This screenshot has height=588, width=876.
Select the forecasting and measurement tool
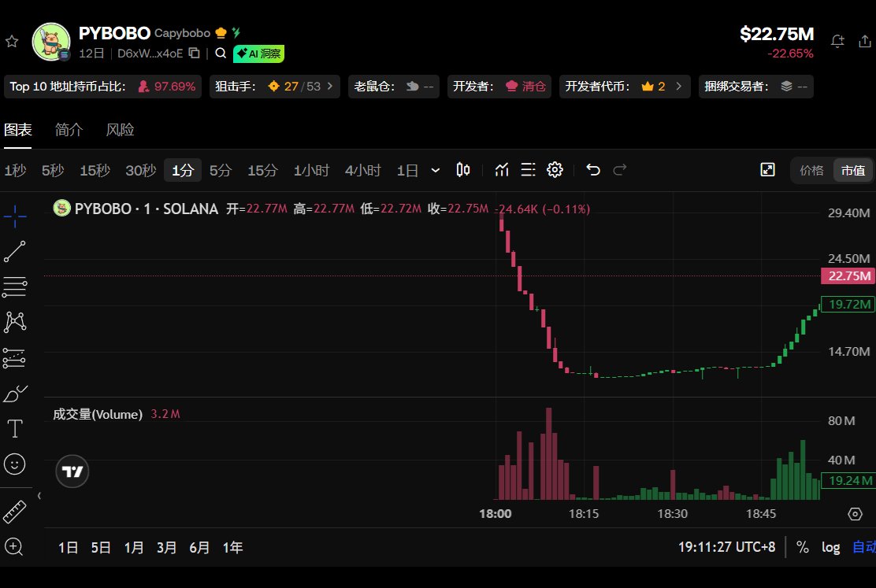click(x=14, y=358)
